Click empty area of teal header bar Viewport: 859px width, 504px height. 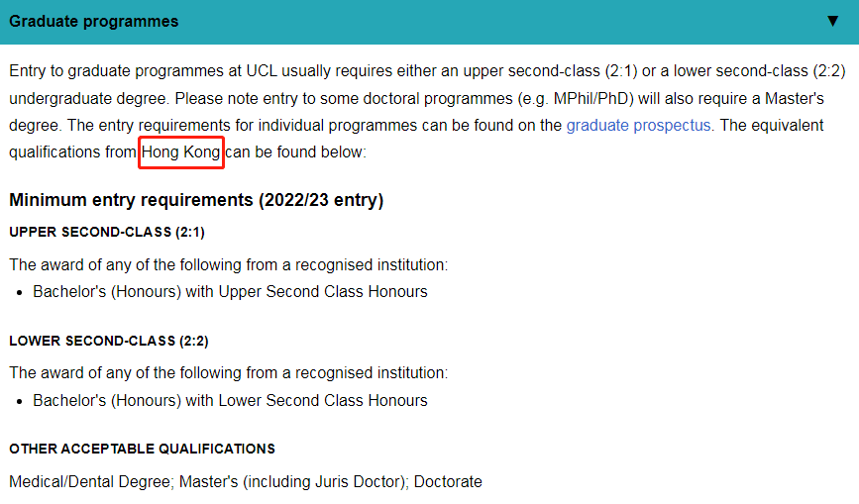[493, 22]
